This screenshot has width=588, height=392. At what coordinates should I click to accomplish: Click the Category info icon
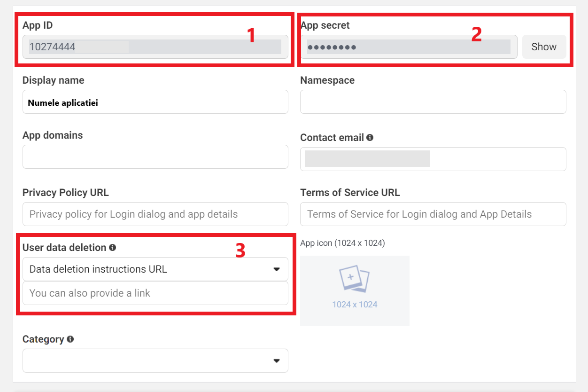pos(70,339)
